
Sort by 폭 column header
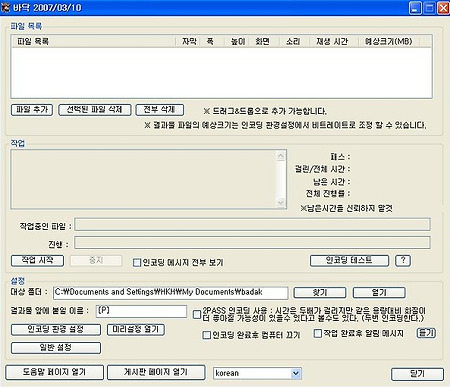[212, 41]
